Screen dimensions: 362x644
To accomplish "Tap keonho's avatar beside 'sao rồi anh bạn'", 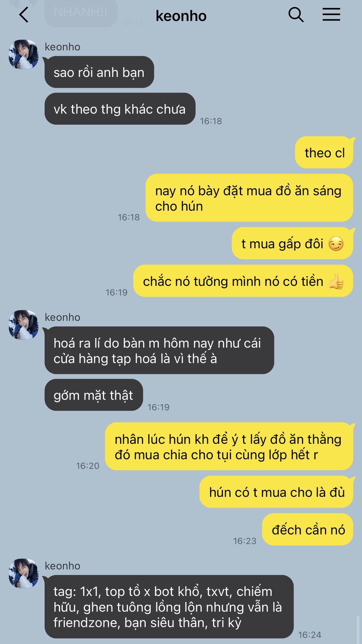I will pos(23,54).
